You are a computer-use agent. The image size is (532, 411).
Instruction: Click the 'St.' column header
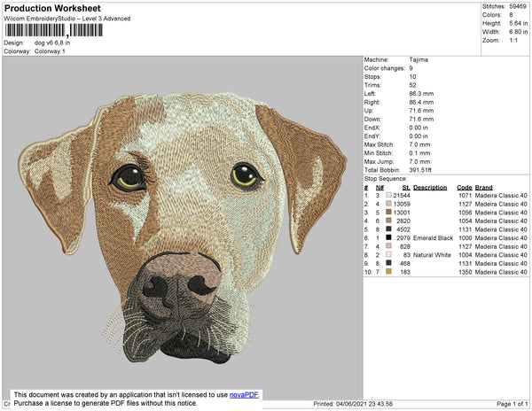click(406, 188)
